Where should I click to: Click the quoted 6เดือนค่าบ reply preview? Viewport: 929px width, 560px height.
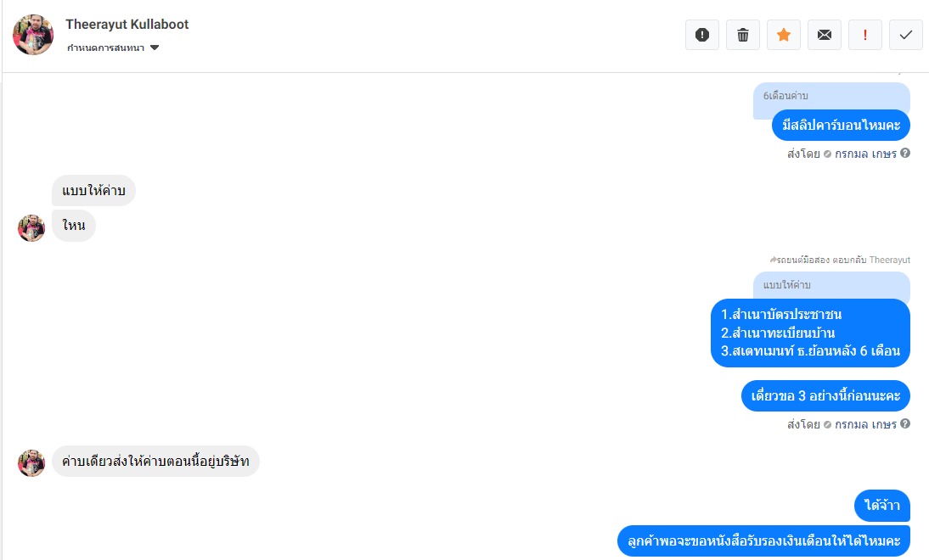(x=832, y=96)
